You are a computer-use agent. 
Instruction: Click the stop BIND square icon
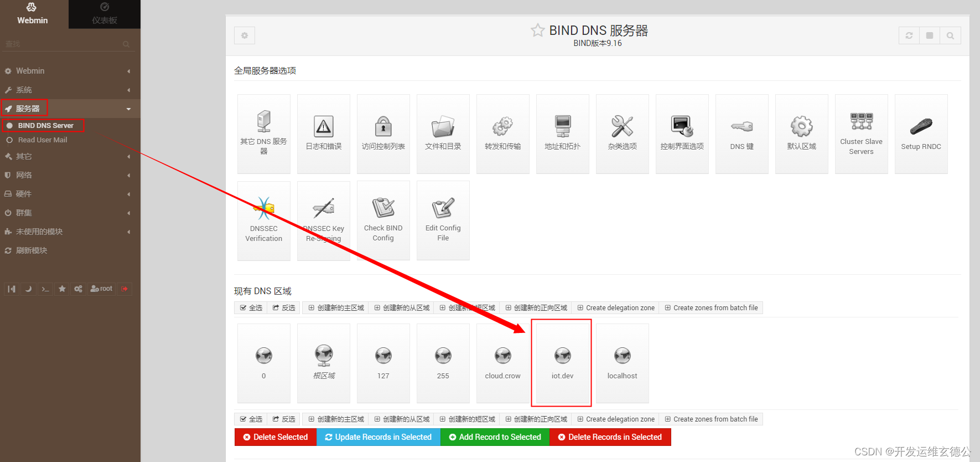(x=930, y=35)
